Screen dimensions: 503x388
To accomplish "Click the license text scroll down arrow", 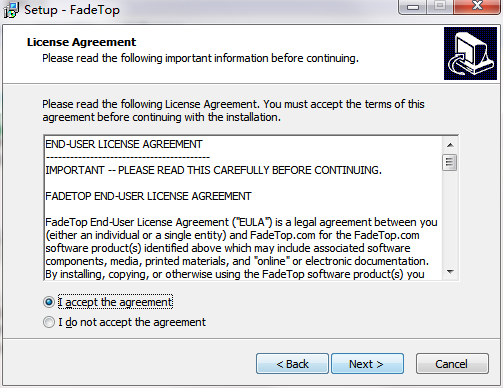I will coord(450,272).
